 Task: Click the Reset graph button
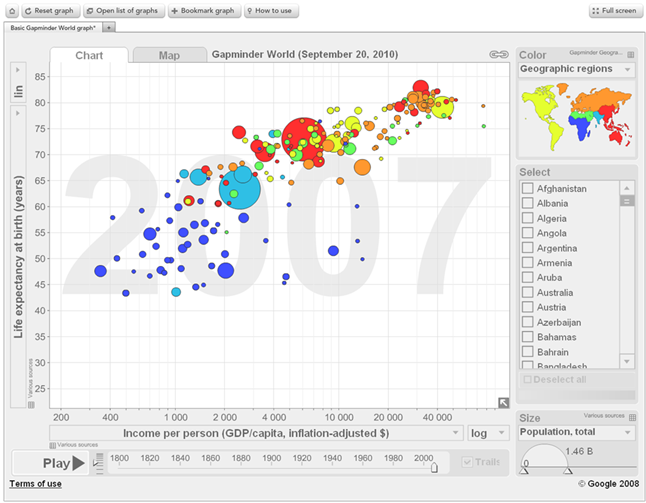click(x=50, y=11)
